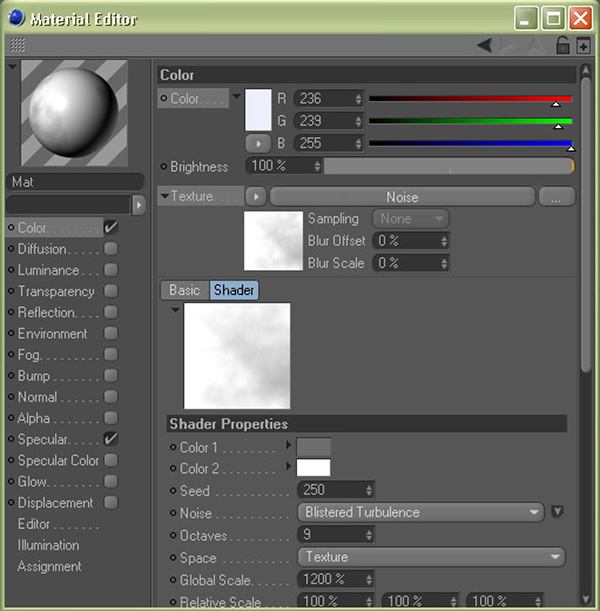Click the Noise dropdown's side arrow icon
Screen dimensions: 600x611
pos(558,512)
